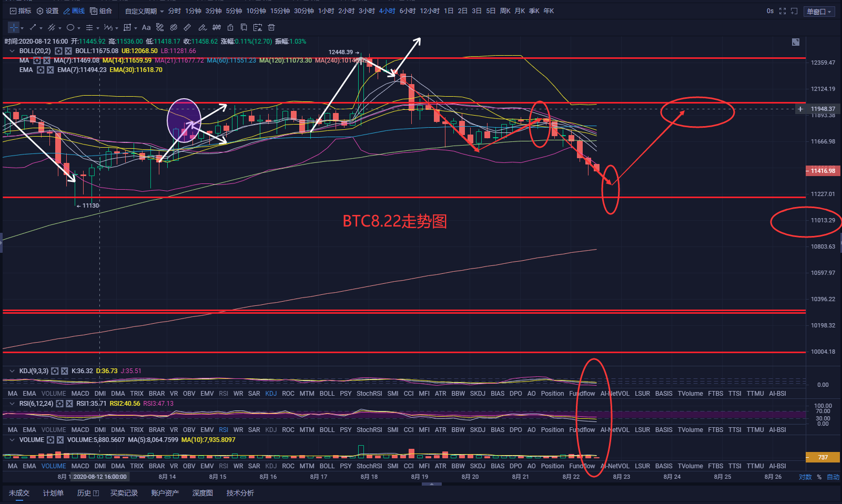
Task: Switch to the 买卖记录 tab
Action: click(x=124, y=493)
